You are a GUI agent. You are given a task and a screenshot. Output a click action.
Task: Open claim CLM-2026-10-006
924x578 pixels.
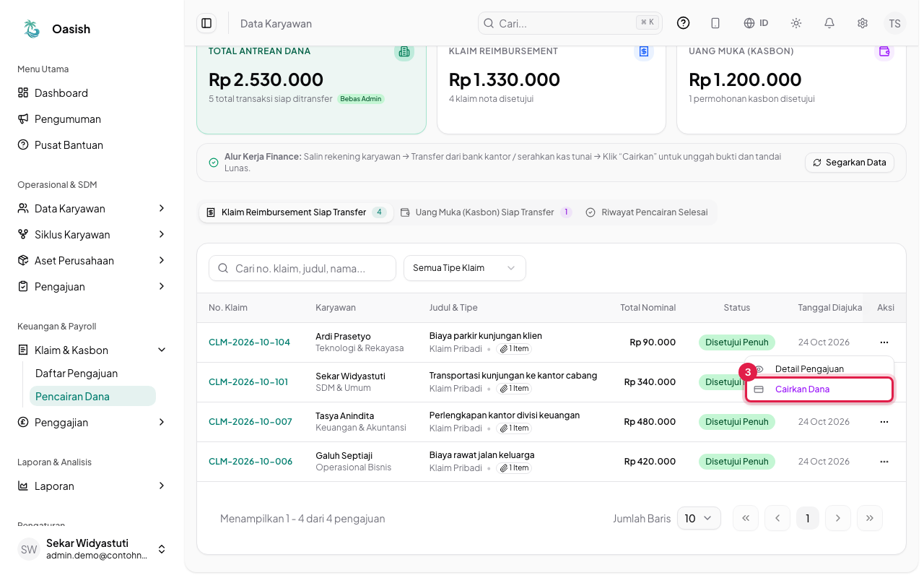pyautogui.click(x=250, y=462)
